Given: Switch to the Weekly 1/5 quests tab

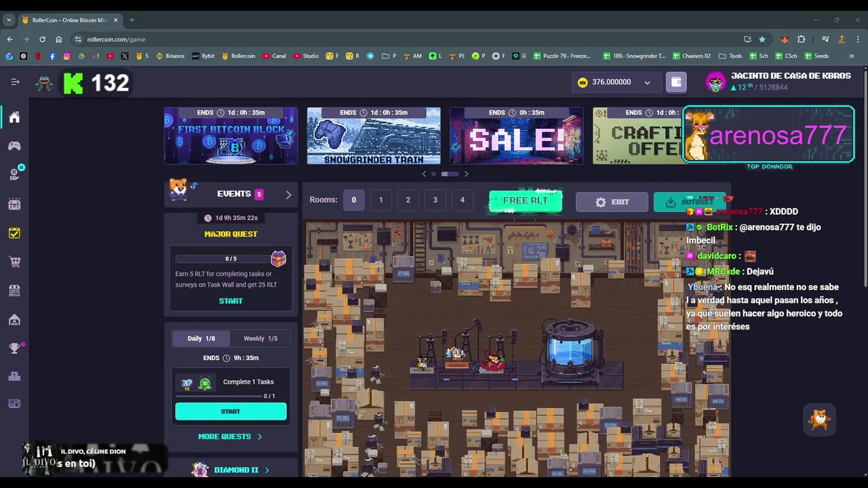Looking at the screenshot, I should [x=260, y=338].
